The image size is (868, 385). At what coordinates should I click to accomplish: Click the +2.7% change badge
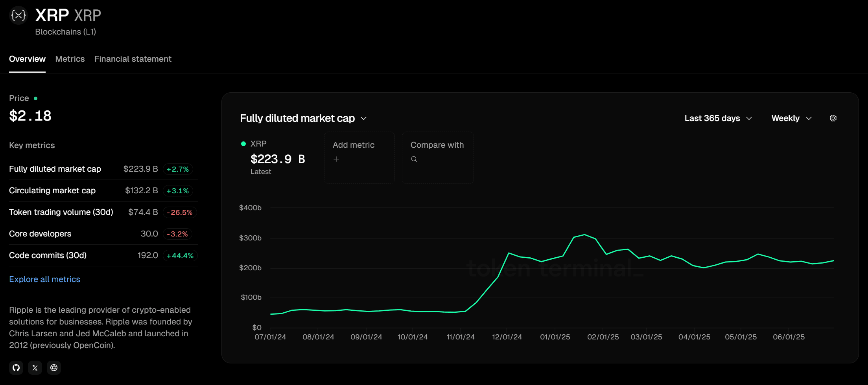click(x=178, y=169)
